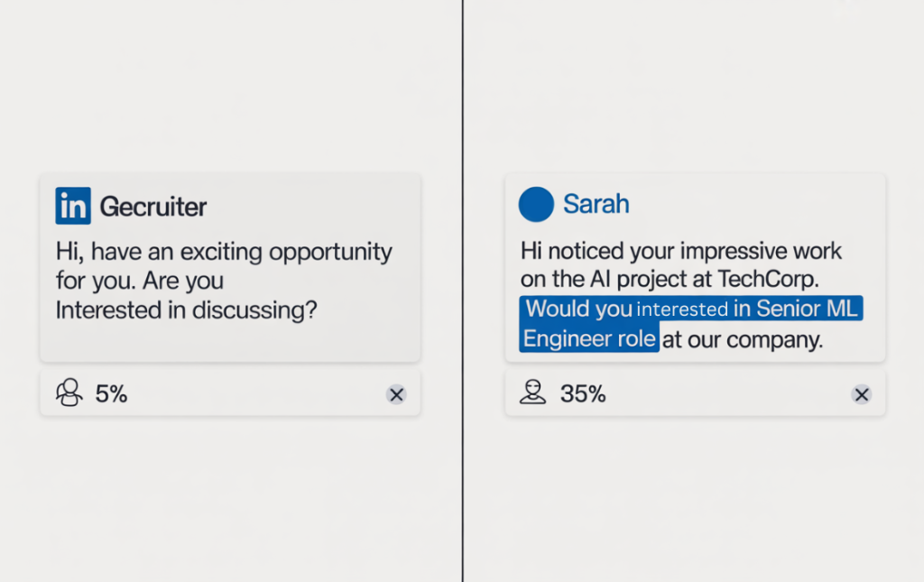Select the X icon on Gecruiter's response bar
Screen dimensions: 924x582
pyautogui.click(x=396, y=394)
